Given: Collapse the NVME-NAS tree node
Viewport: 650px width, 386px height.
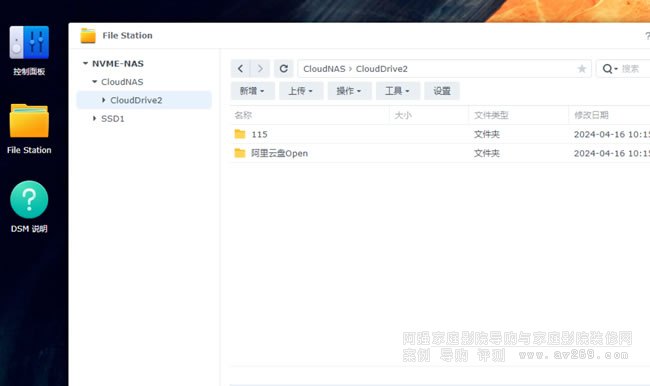Looking at the screenshot, I should pos(85,63).
